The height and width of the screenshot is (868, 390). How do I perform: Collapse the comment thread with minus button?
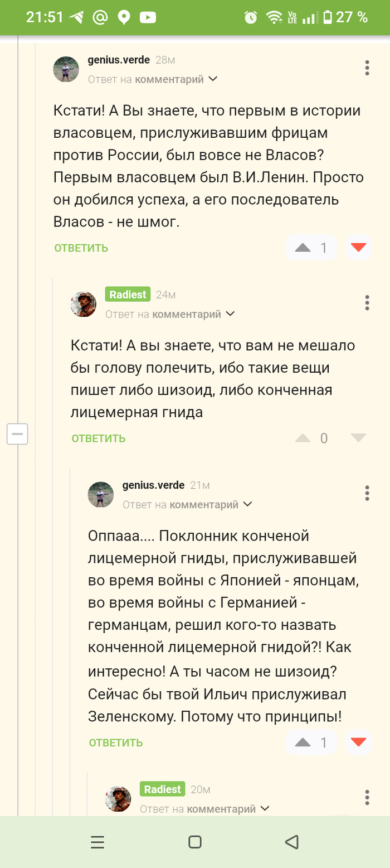(x=17, y=434)
